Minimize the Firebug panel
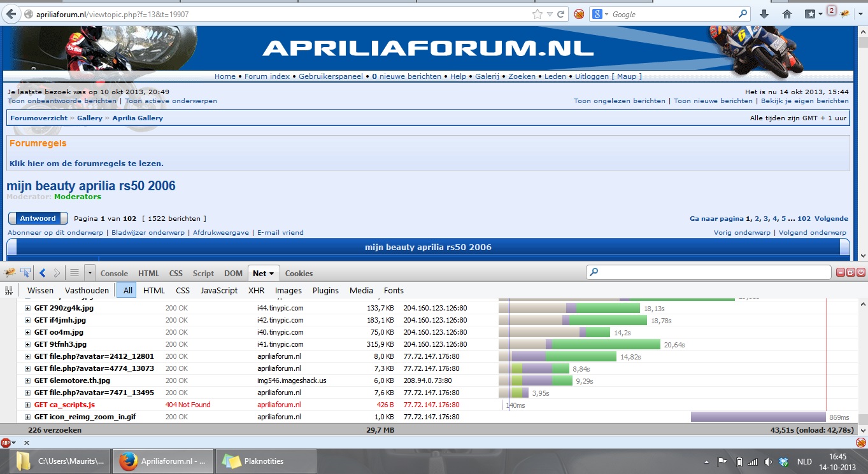 coord(841,272)
